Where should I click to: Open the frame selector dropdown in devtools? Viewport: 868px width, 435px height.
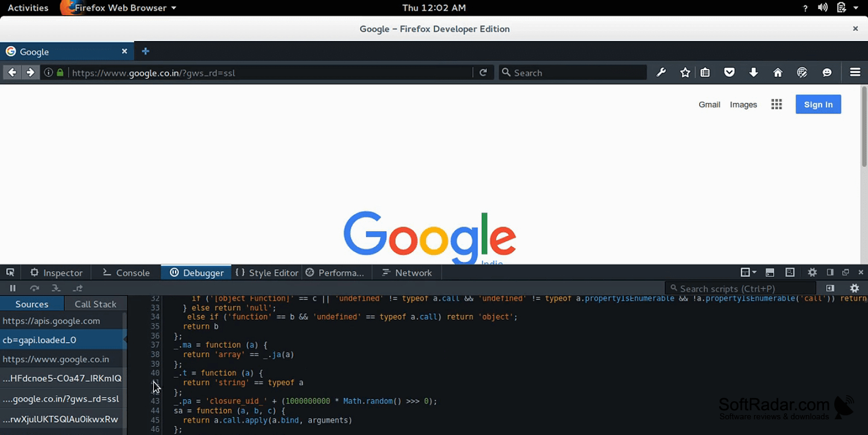[748, 272]
